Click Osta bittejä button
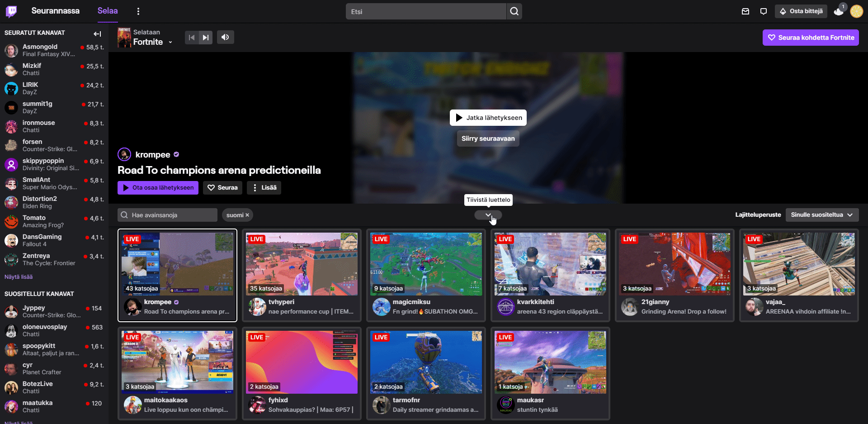This screenshot has width=868, height=424. point(801,11)
